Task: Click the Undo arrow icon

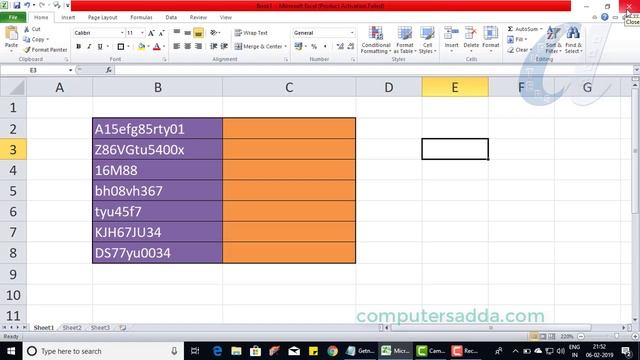Action: (27, 5)
